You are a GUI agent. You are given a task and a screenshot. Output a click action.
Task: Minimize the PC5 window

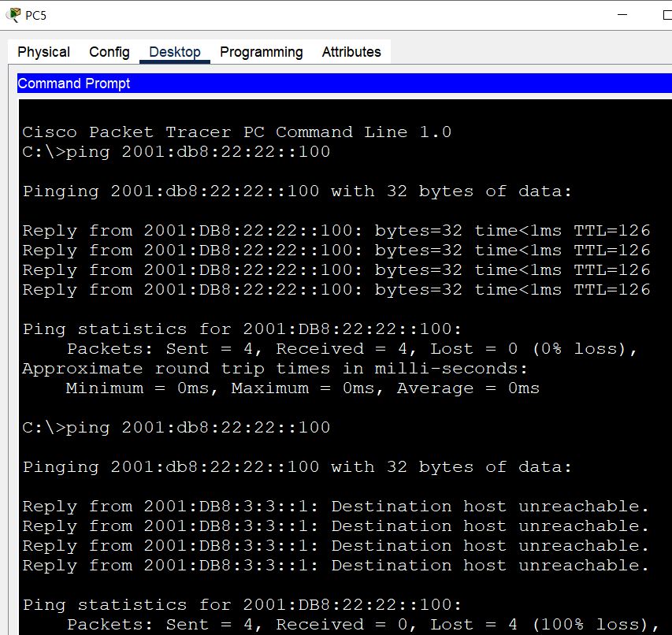622,14
